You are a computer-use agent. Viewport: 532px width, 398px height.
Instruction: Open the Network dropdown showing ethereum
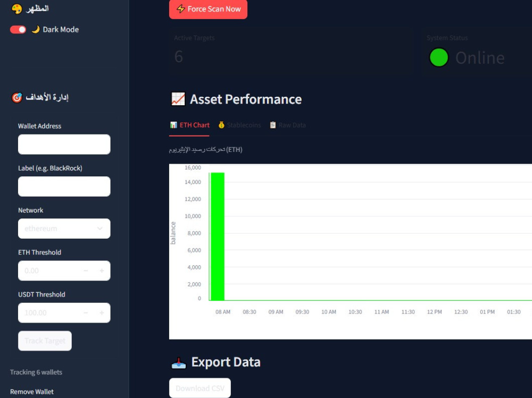(x=64, y=228)
